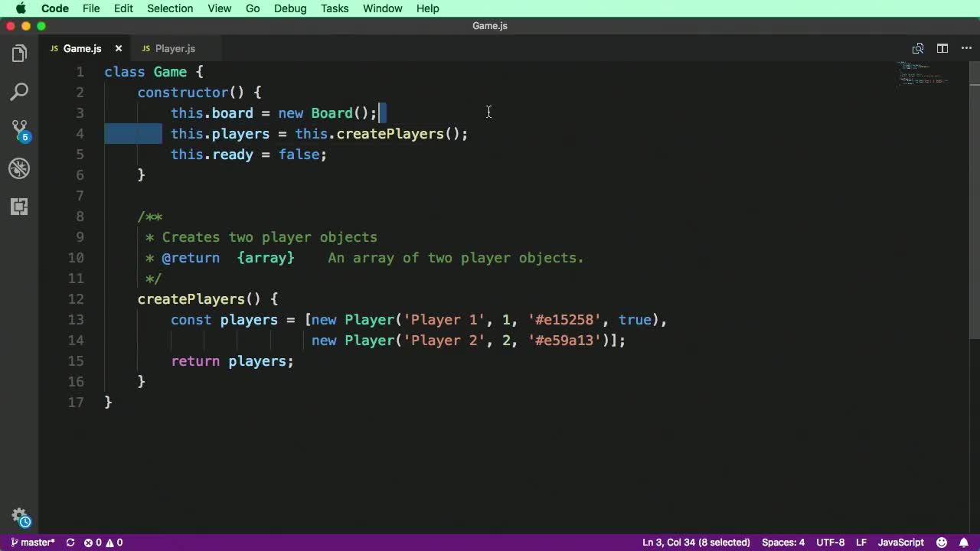Change encoding via the UTF-8 indicator
The height and width of the screenshot is (551, 980).
pos(830,543)
